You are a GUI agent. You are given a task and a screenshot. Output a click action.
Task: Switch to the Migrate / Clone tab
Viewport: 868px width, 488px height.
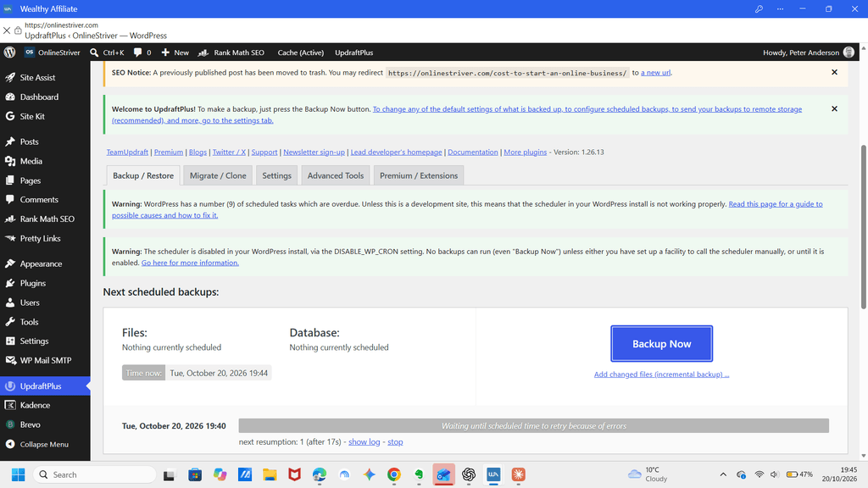click(x=218, y=175)
